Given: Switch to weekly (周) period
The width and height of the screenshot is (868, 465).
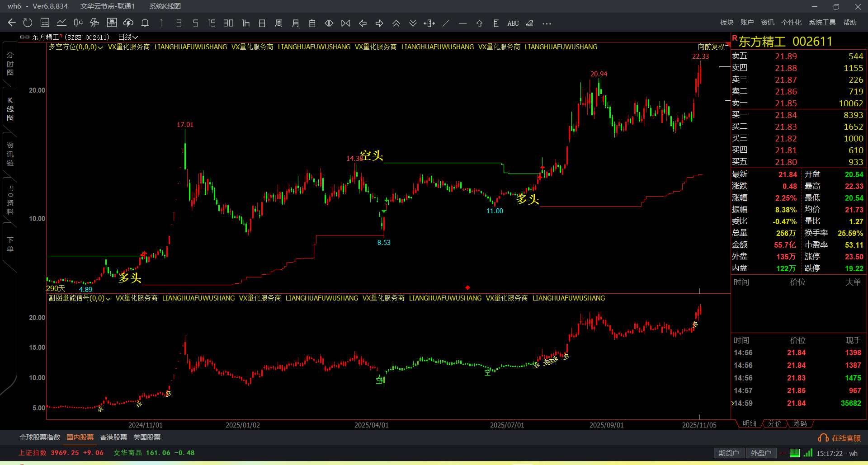Looking at the screenshot, I should 279,23.
